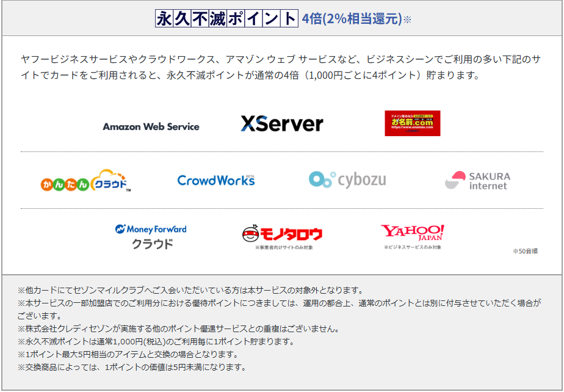Click the YAHOO! JAPAN logo

[413, 233]
